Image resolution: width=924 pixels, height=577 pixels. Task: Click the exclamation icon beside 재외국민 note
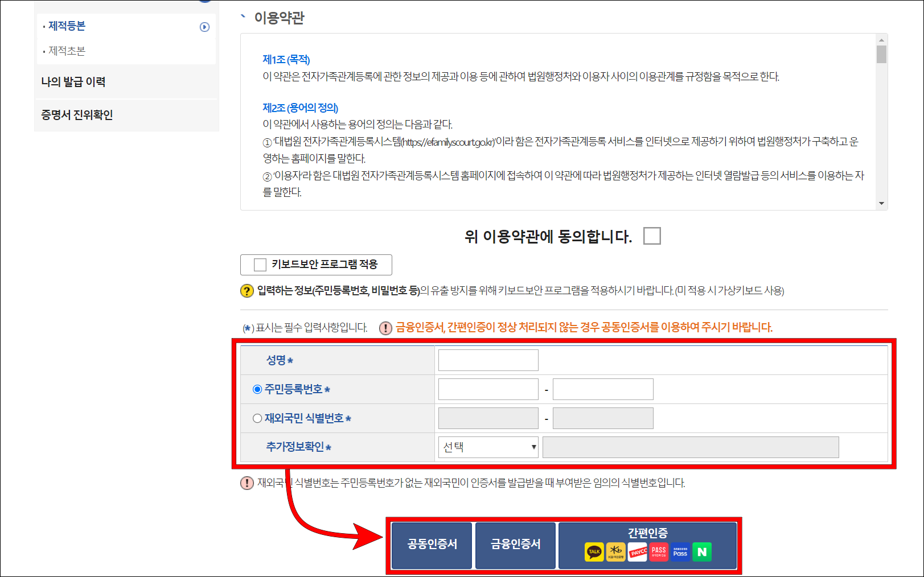247,483
